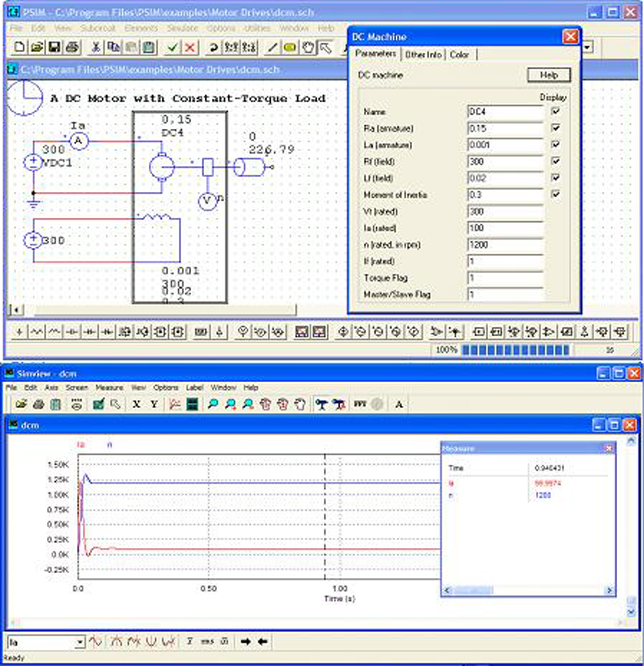
Task: Toggle display checkbox for Moment of Inertia
Action: tap(555, 194)
